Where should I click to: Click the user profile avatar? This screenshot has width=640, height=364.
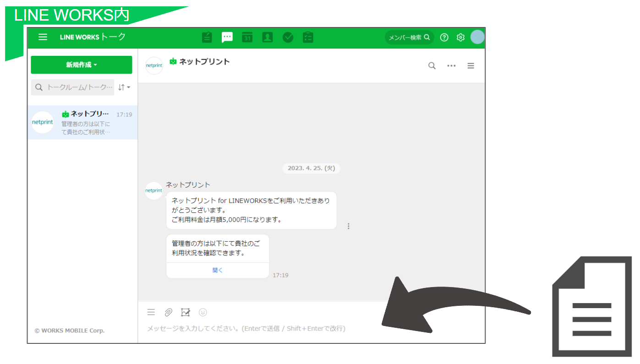click(x=477, y=37)
